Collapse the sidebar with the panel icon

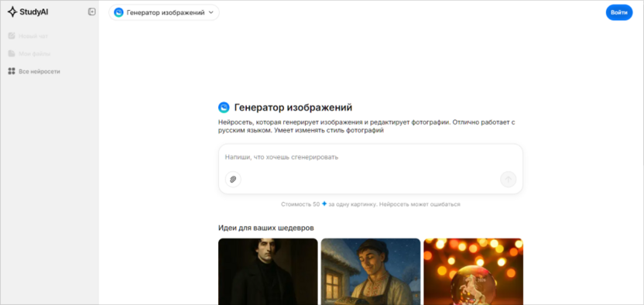point(92,12)
